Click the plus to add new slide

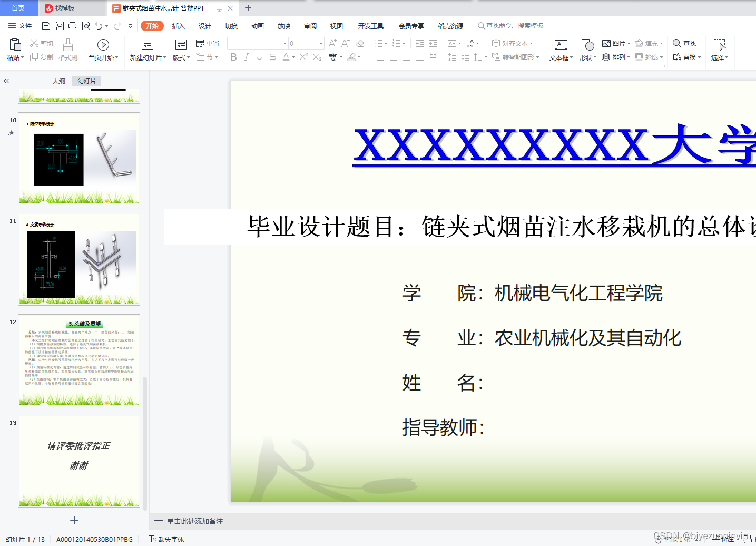[x=74, y=520]
